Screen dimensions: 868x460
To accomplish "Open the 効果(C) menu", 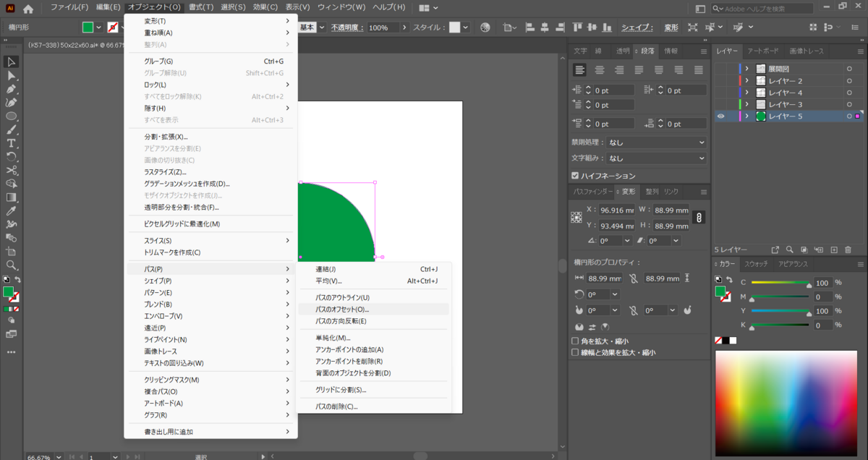I will [265, 7].
